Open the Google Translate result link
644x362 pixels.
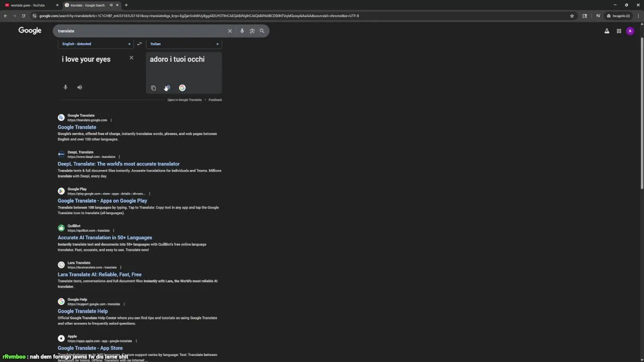coord(77,127)
